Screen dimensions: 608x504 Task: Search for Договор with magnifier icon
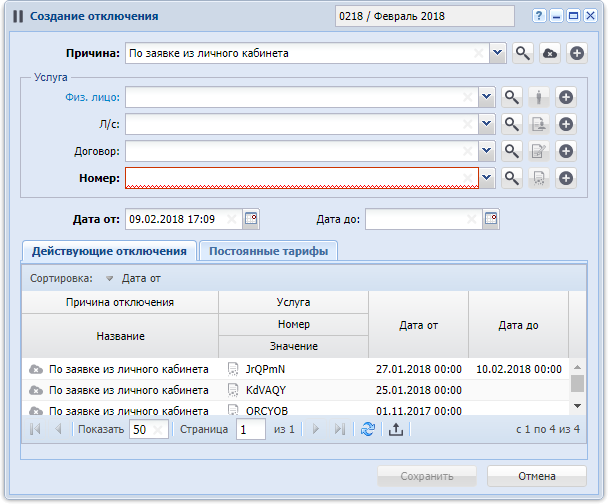[x=511, y=151]
